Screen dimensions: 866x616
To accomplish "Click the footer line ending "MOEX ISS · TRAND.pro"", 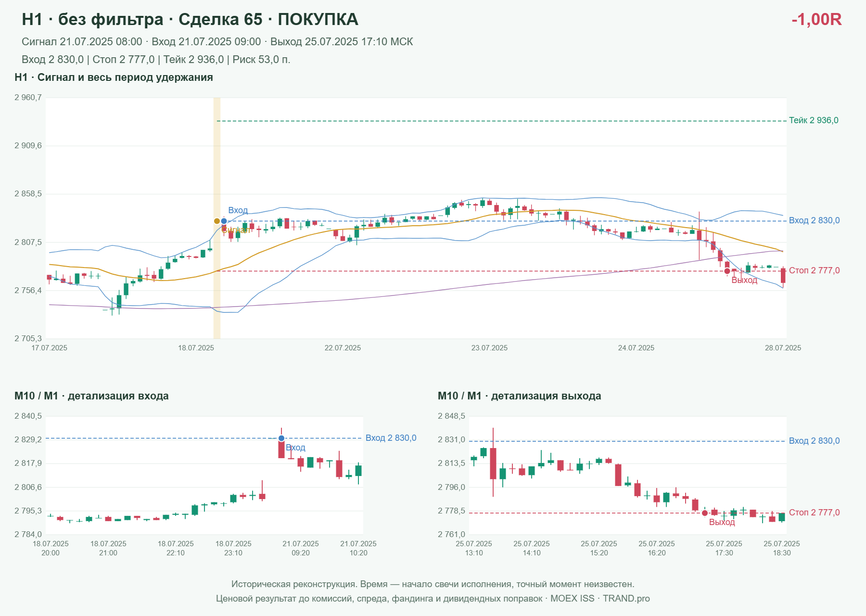I will [x=433, y=599].
